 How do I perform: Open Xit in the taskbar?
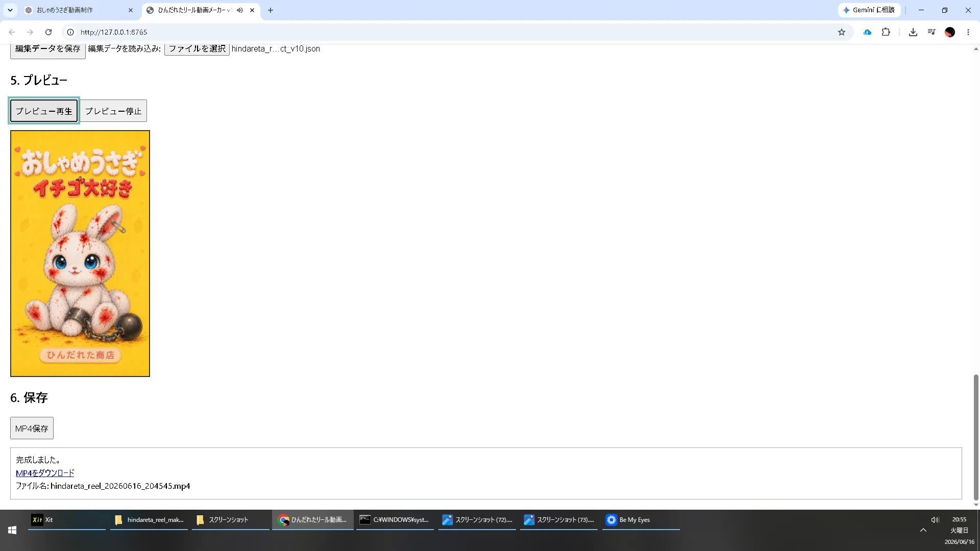click(67, 520)
